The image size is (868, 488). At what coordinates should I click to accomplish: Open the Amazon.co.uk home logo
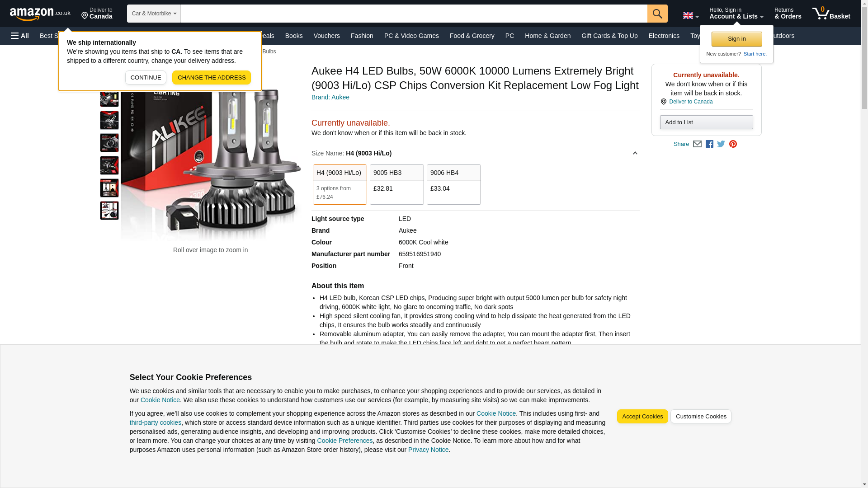[x=40, y=14]
